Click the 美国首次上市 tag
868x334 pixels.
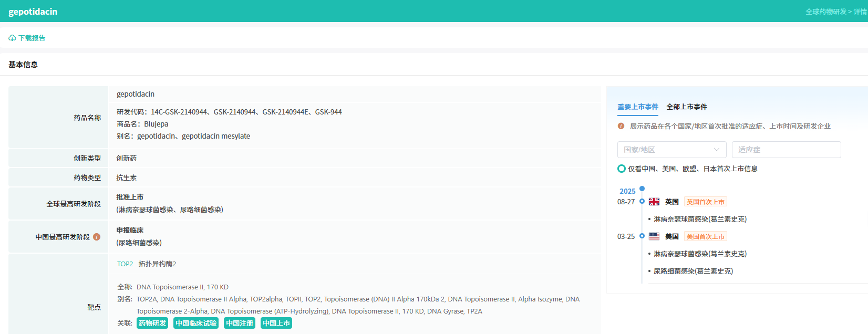pyautogui.click(x=706, y=236)
